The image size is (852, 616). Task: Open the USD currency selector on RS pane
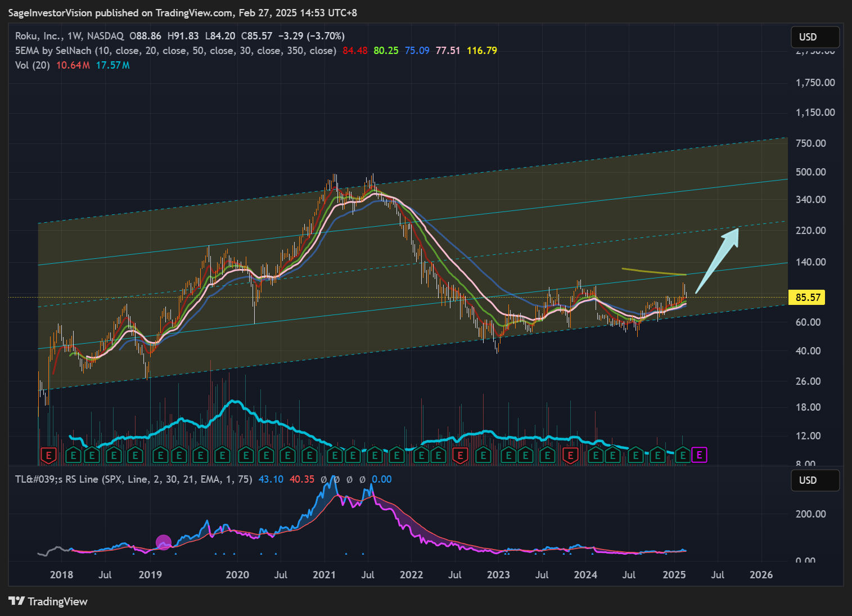click(x=815, y=480)
